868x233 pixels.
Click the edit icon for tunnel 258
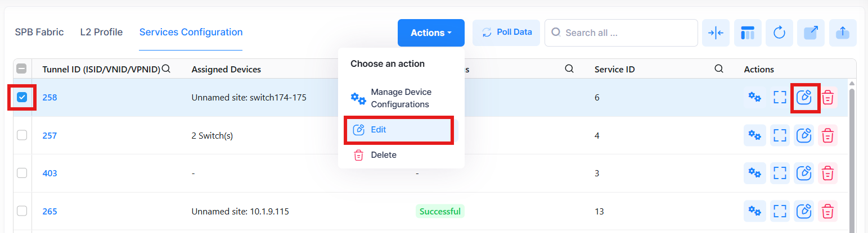pyautogui.click(x=804, y=97)
